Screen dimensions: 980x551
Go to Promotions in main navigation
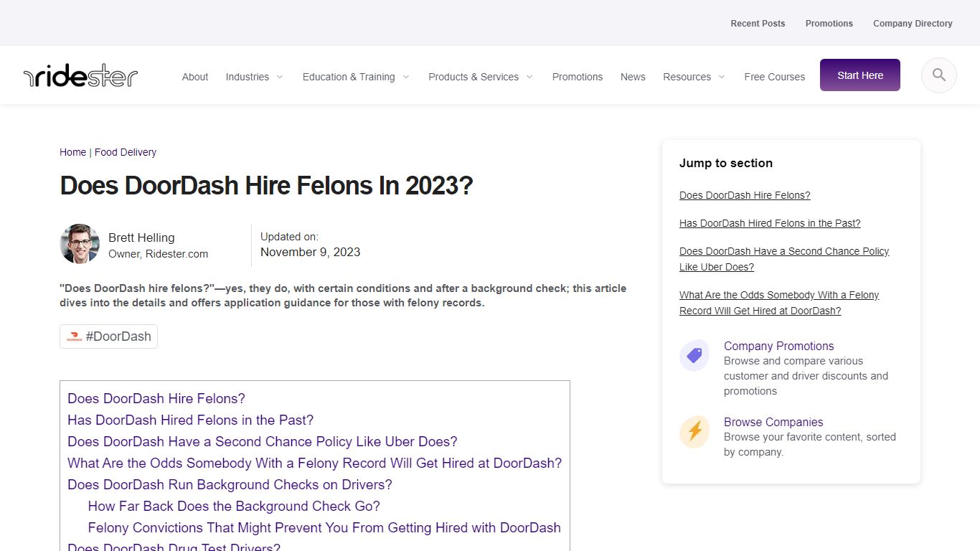click(578, 77)
